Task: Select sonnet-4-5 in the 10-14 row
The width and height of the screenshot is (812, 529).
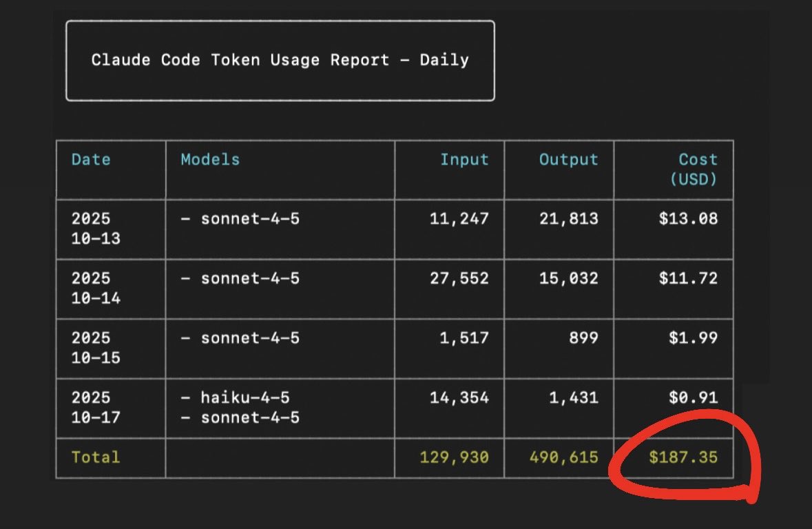Action: tap(250, 278)
